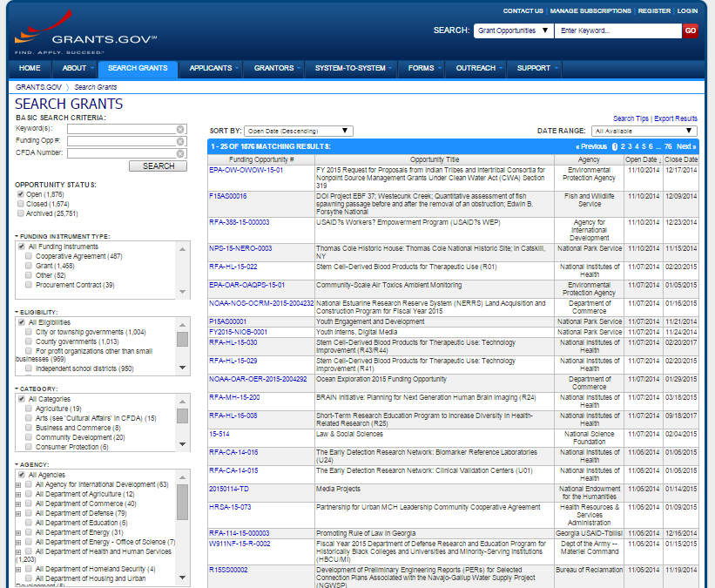This screenshot has width=715, height=588.
Task: Clear the CFDA Number field via X icon
Action: coord(180,153)
